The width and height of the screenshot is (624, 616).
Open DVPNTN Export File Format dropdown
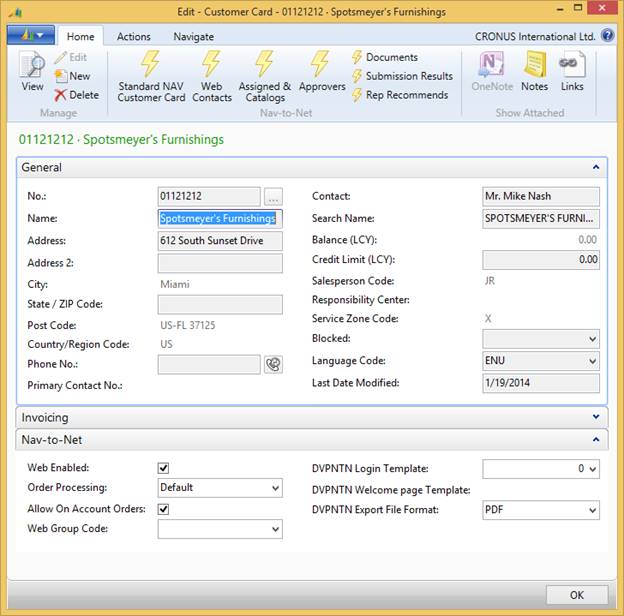click(541, 510)
